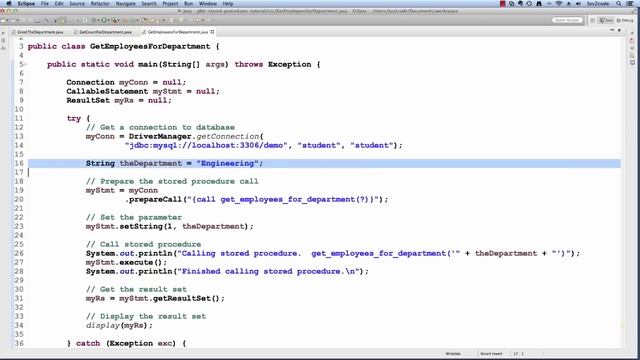Click the 'getConnection' method call text
640x360 pixels.
click(228, 136)
